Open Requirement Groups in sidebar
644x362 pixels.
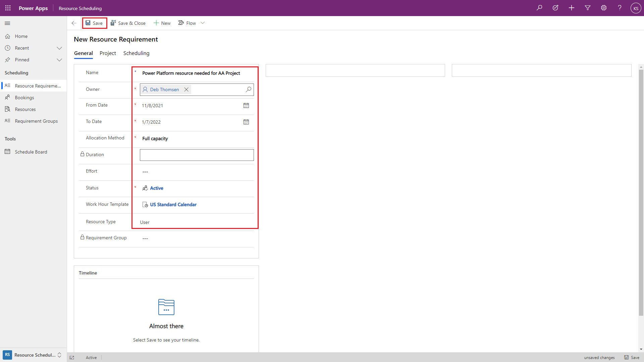36,121
